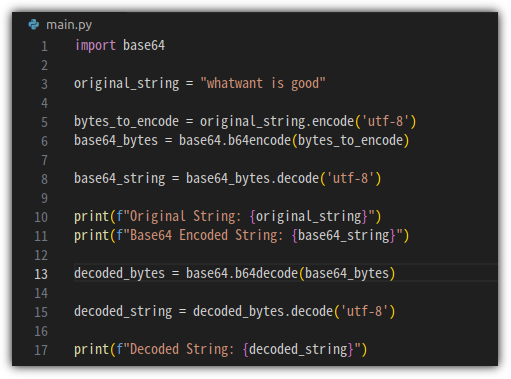Click the 'utf-8' string on line 15
The height and width of the screenshot is (379, 511).
tap(364, 311)
